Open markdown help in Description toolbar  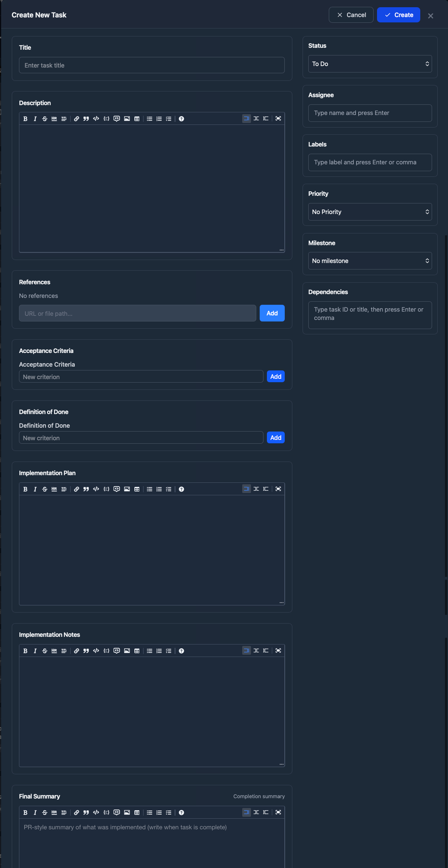tap(181, 119)
